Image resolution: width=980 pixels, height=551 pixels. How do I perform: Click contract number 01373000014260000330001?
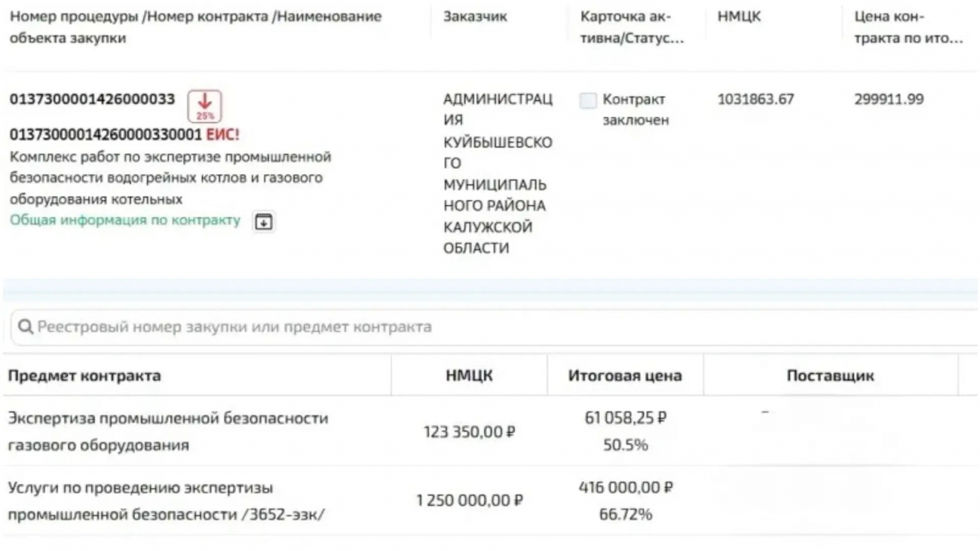click(105, 135)
